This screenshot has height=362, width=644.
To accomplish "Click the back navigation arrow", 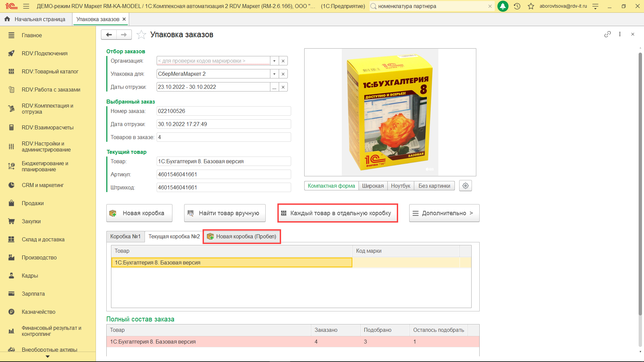I will point(109,35).
